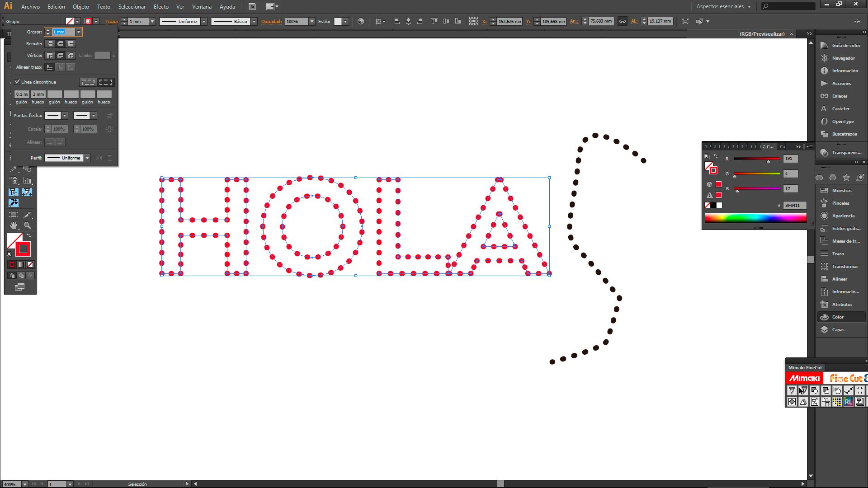Click the Aspectos esenciales workspace switcher
The image size is (868, 488).
[723, 7]
